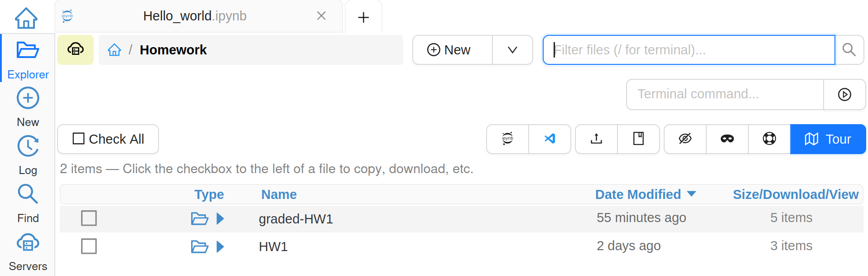The width and height of the screenshot is (868, 276).
Task: Open the Jupyter notebook server icon button
Action: [507, 139]
